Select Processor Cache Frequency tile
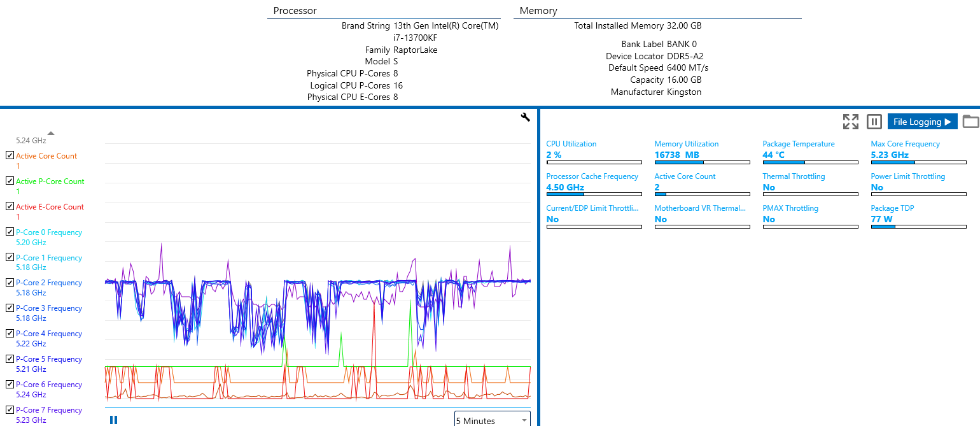The height and width of the screenshot is (426, 980). point(594,185)
